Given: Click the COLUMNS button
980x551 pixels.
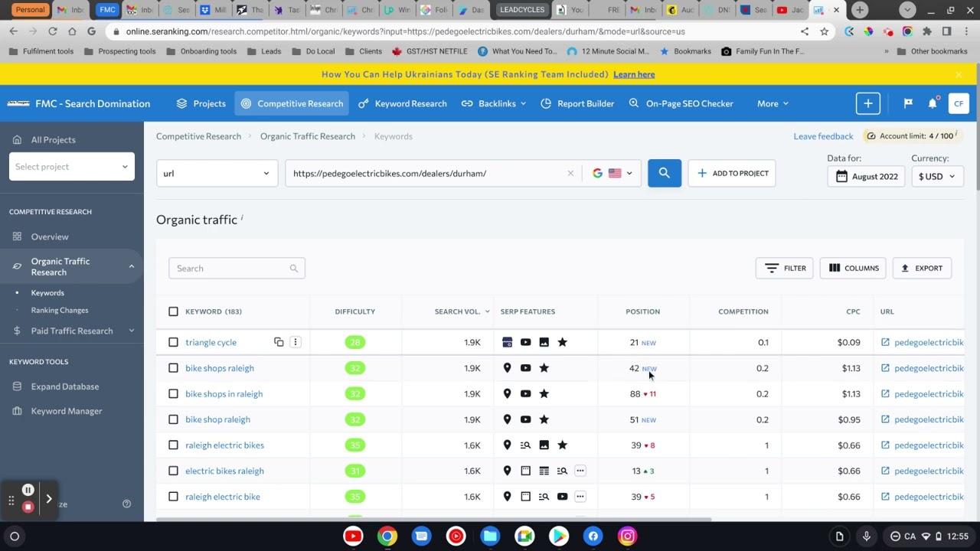Looking at the screenshot, I should click(853, 268).
